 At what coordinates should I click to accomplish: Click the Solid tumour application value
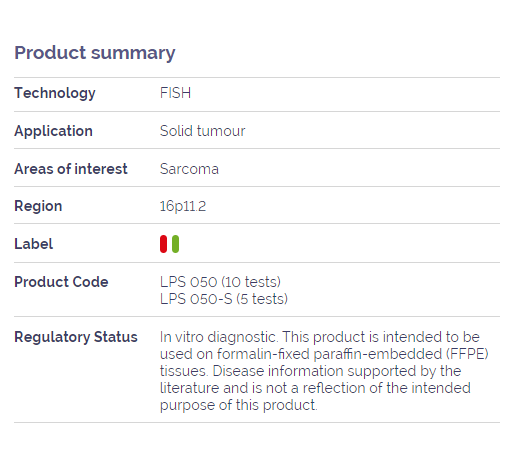(x=202, y=131)
